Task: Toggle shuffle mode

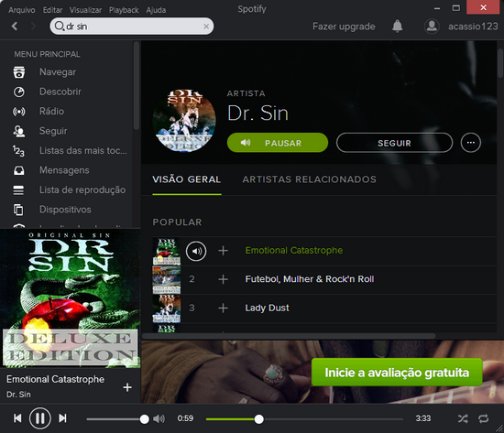Action: coord(463,418)
